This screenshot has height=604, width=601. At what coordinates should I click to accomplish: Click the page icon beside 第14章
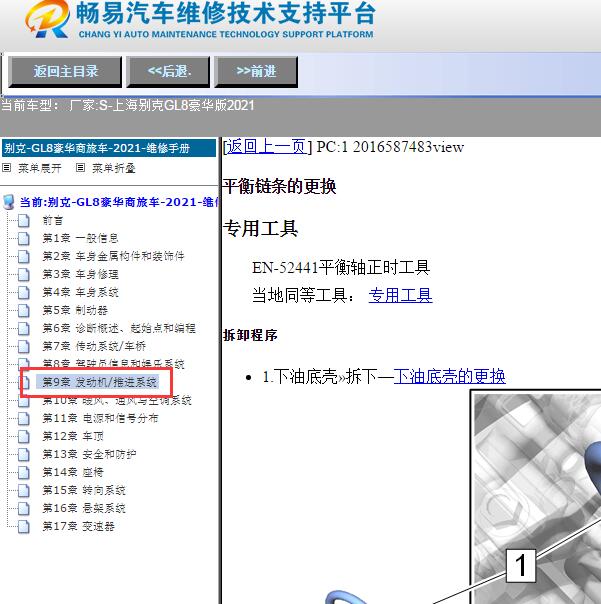(24, 473)
